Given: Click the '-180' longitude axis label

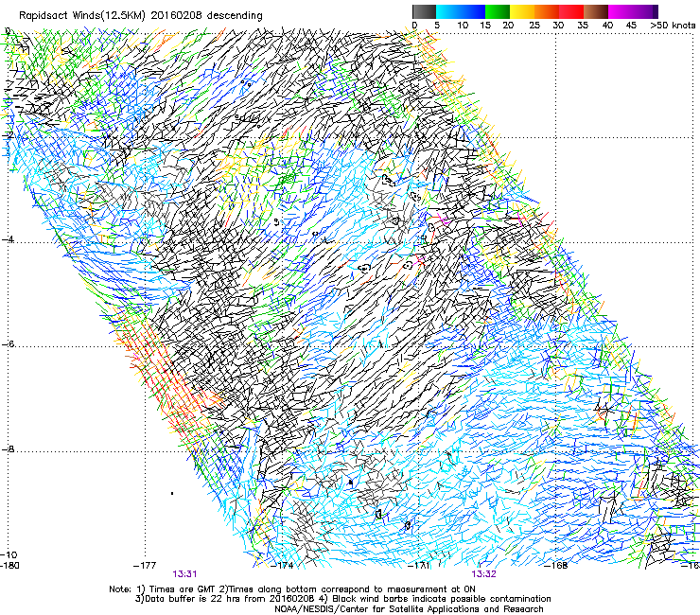Looking at the screenshot, I should pyautogui.click(x=9, y=565).
